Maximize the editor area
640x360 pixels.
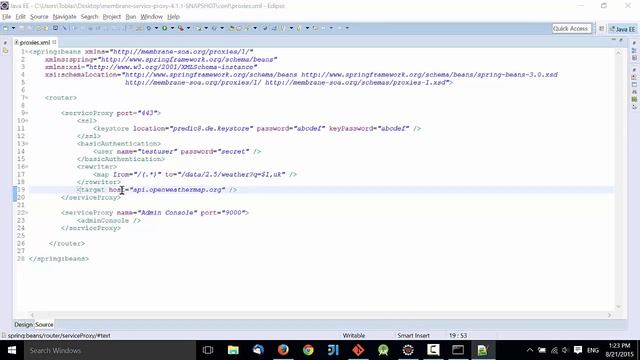621,40
